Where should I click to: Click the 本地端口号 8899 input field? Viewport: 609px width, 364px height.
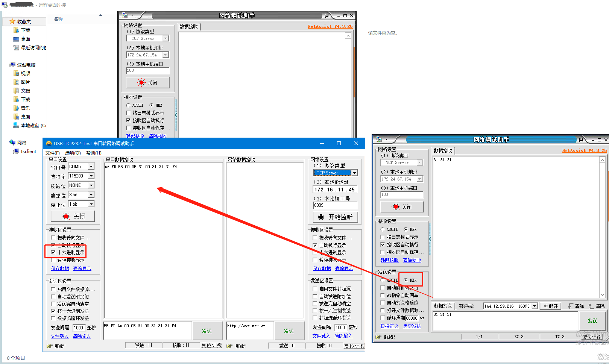pos(335,205)
